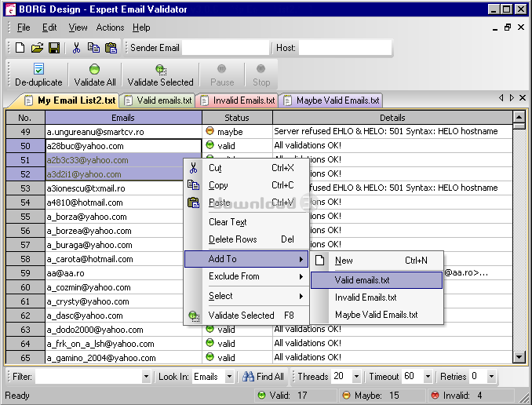This screenshot has width=532, height=405.
Task: Expand the Exclude From submenu
Action: point(246,276)
